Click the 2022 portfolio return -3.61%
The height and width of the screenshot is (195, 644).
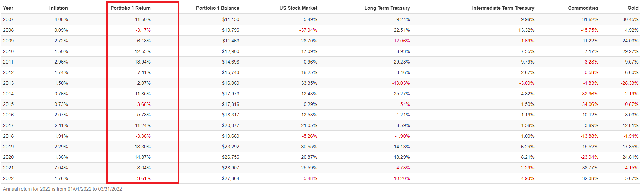143,178
